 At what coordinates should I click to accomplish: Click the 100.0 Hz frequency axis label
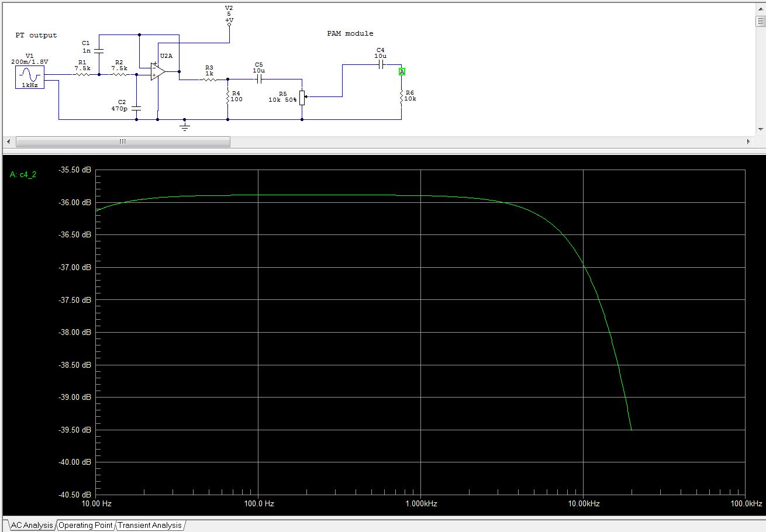(x=258, y=503)
